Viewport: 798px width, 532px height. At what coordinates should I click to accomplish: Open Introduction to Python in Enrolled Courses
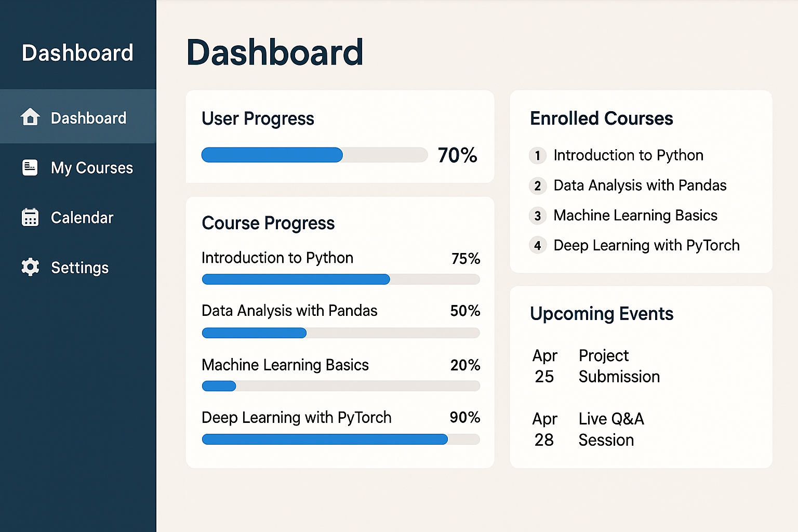(x=628, y=155)
